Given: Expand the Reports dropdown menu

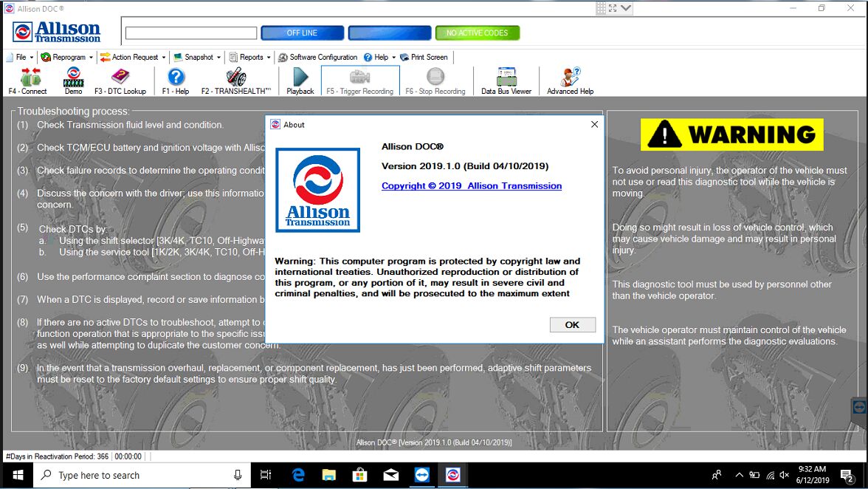Looking at the screenshot, I should click(249, 57).
